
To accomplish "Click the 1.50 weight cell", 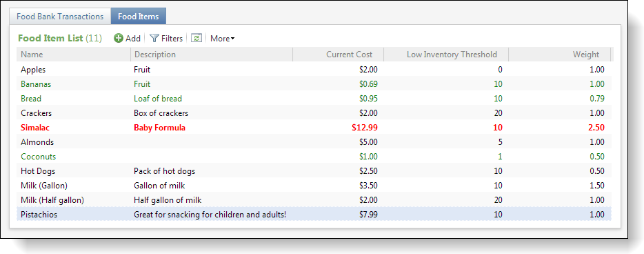I will click(596, 186).
